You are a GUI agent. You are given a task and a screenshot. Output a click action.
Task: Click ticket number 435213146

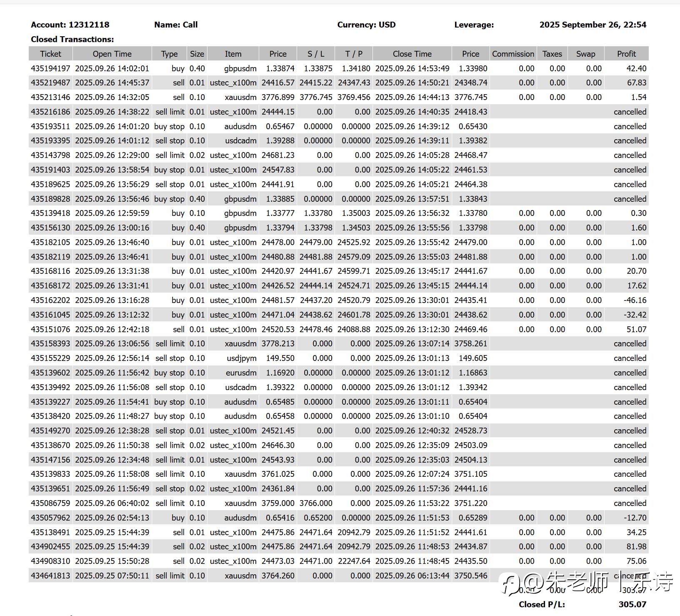(x=50, y=97)
